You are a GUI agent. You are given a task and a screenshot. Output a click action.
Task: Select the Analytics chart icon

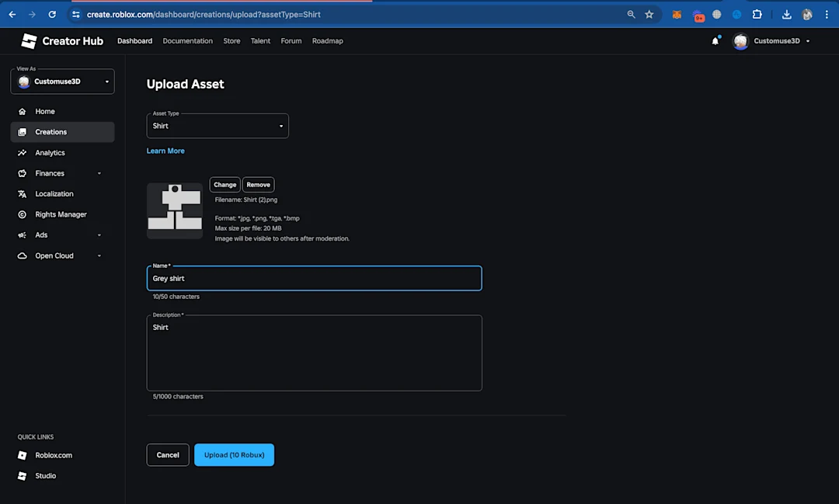coord(22,152)
